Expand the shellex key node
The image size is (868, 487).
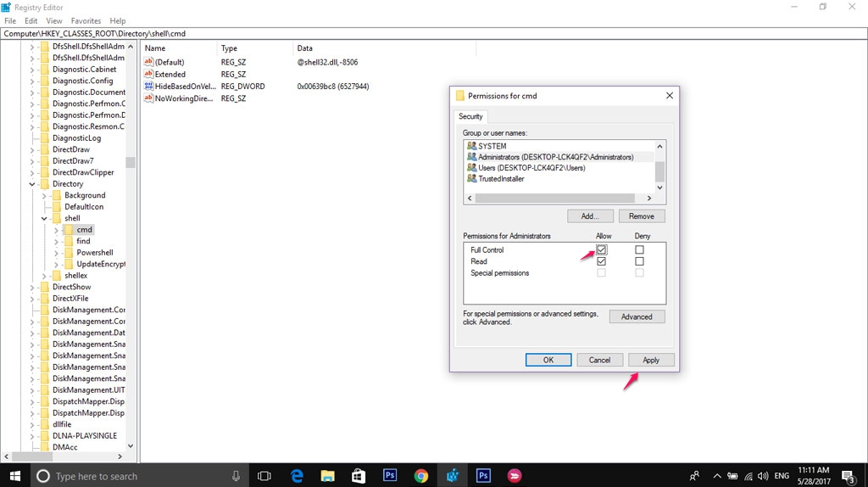pos(44,276)
